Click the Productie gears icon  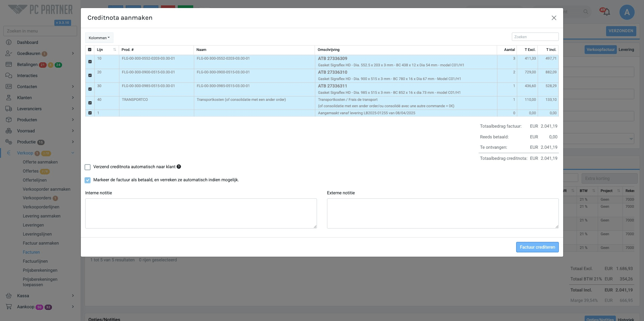click(x=9, y=142)
